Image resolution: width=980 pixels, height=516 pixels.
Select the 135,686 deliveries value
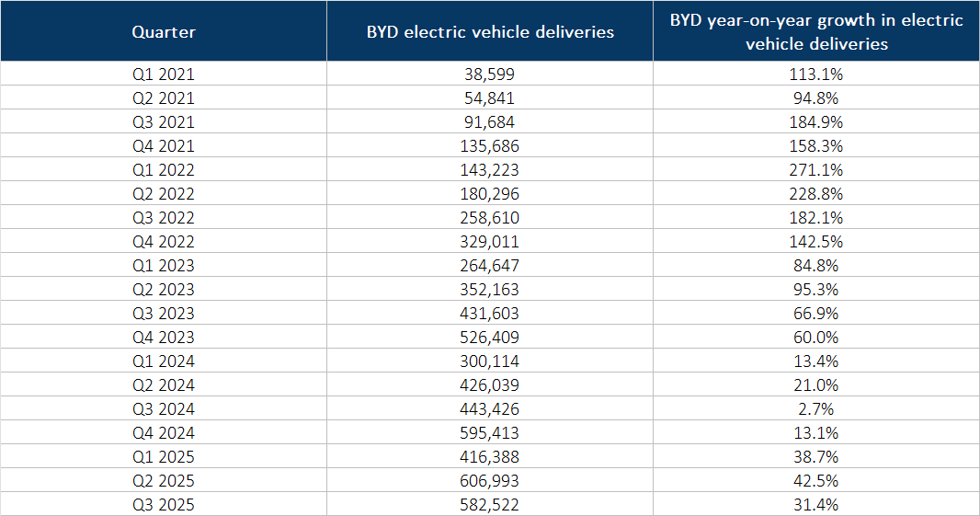490,145
